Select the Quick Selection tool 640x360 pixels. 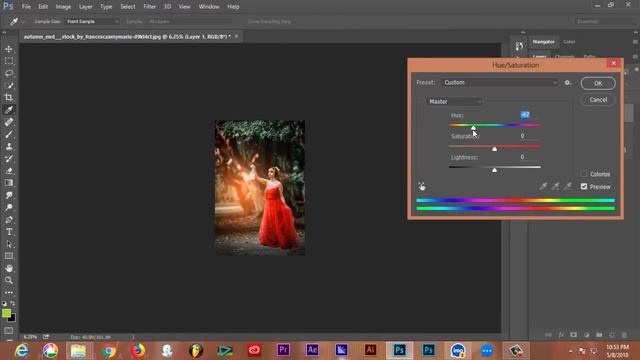9,85
